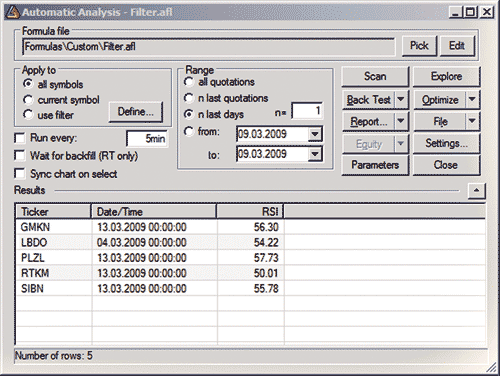The height and width of the screenshot is (376, 500).
Task: Select the 'use filter' radio option
Action: pyautogui.click(x=28, y=115)
